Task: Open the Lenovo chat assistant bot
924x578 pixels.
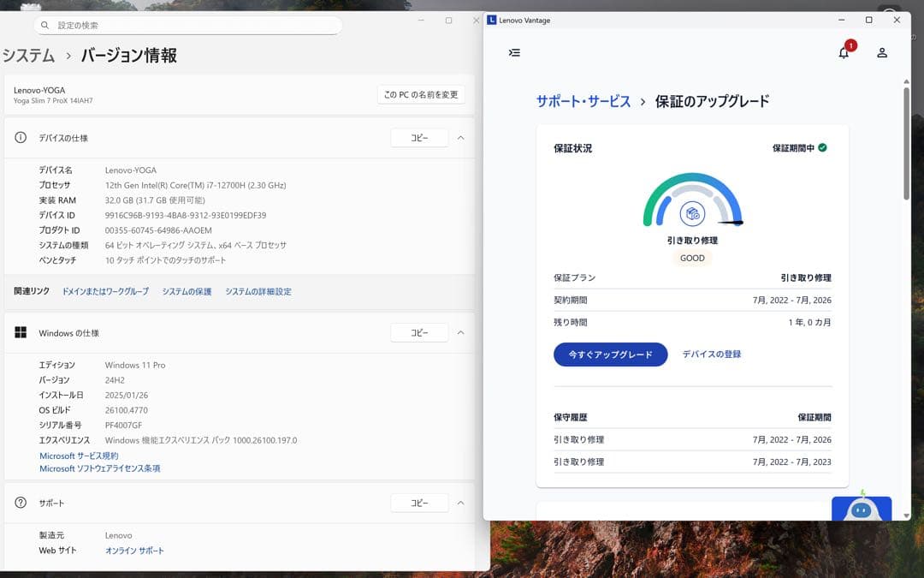Action: pyautogui.click(x=861, y=511)
